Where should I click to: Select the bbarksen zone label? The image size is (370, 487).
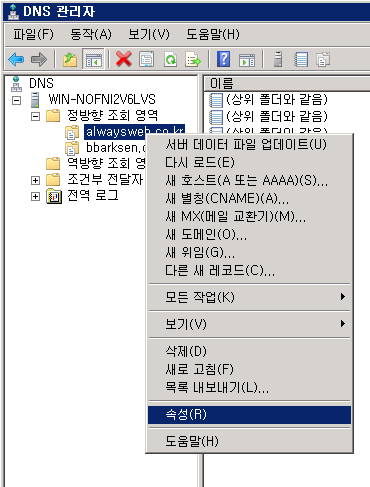(x=116, y=147)
